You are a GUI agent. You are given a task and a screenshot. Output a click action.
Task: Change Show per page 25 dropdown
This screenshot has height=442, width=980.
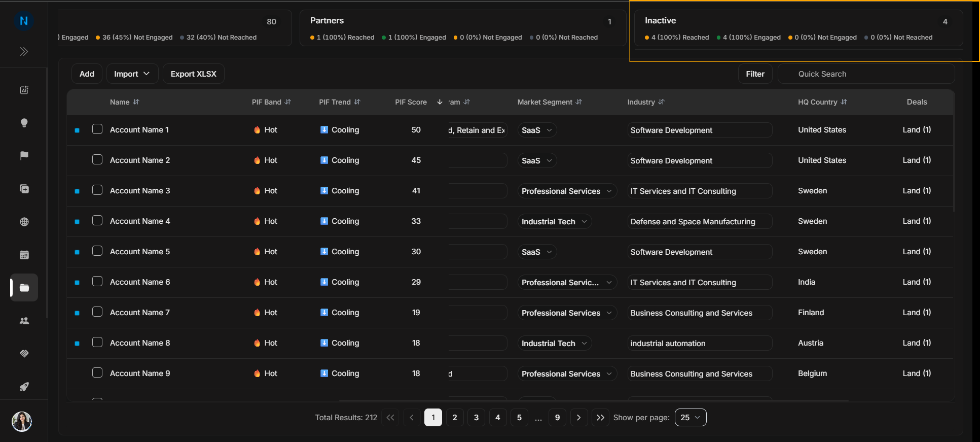[691, 417]
